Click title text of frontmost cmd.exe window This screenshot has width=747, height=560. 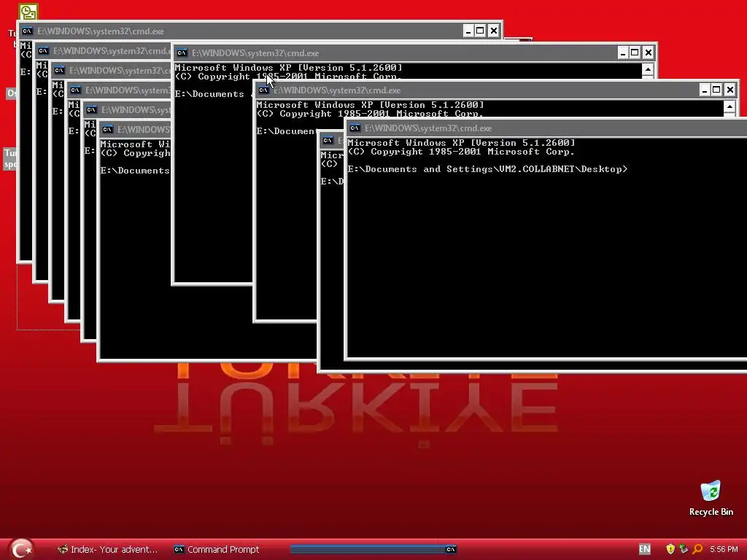pos(427,128)
